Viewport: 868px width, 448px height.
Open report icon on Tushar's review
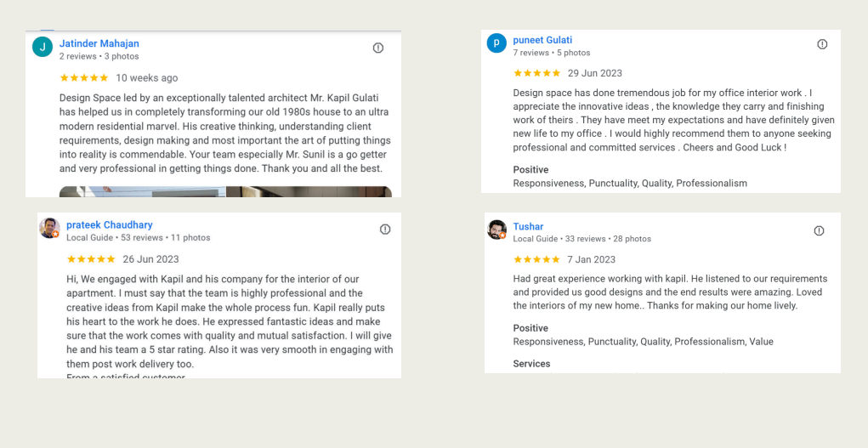(819, 231)
